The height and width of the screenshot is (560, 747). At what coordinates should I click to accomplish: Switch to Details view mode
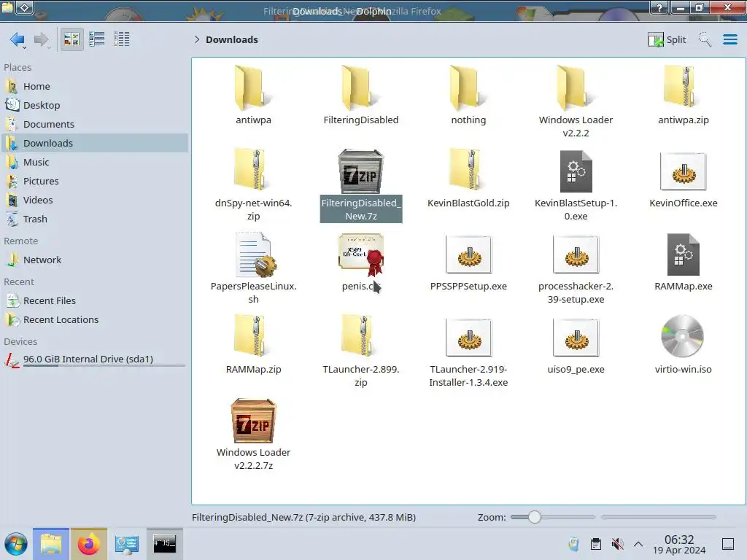click(x=122, y=39)
